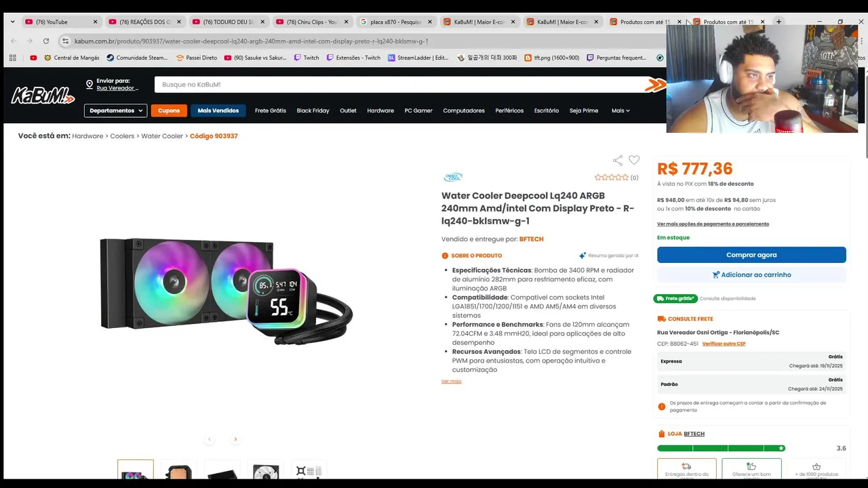Open the Water Cooler breadcrumb link
The image size is (868, 488).
click(162, 136)
